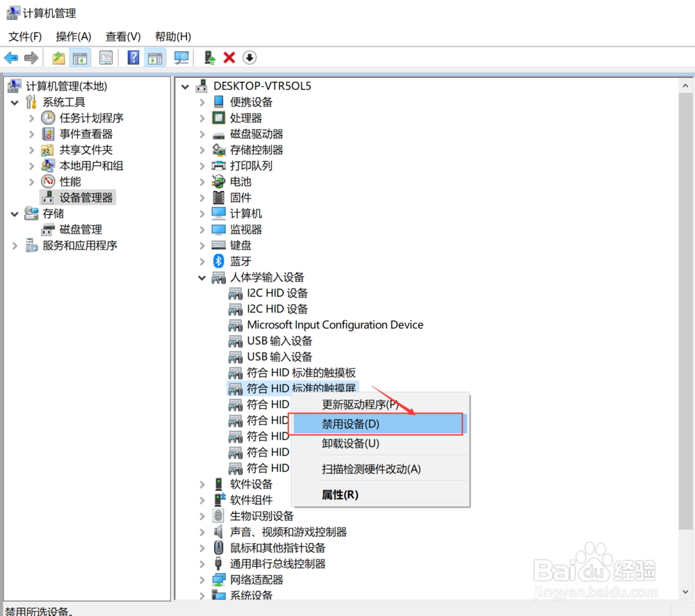Viewport: 695px width, 616px height.
Task: Click the Update driver toolbar icon
Action: [x=210, y=57]
